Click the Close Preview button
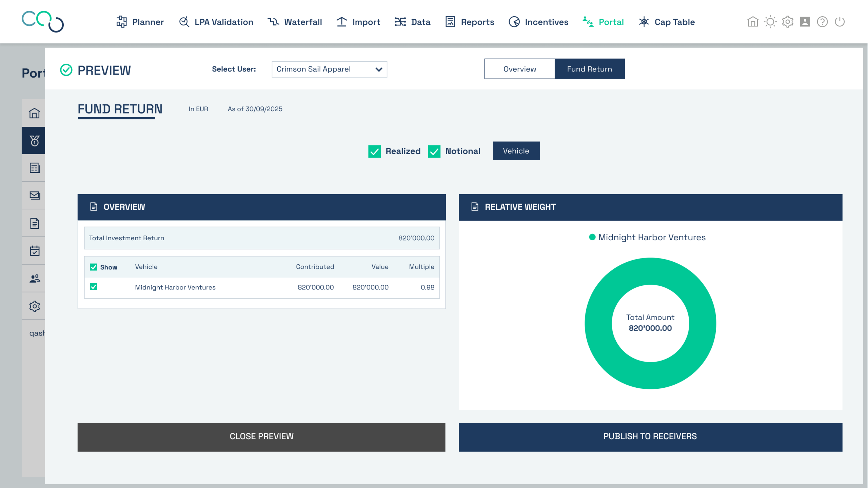The height and width of the screenshot is (488, 868). click(x=261, y=437)
